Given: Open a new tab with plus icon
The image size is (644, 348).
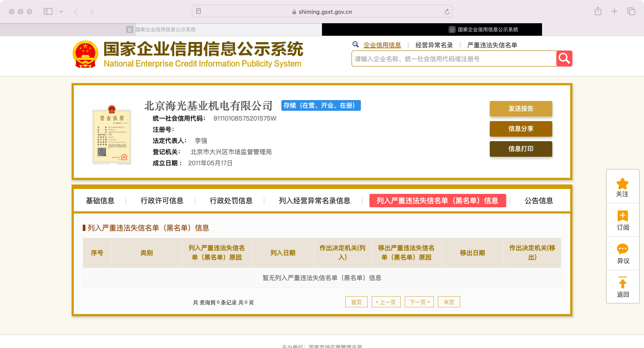Looking at the screenshot, I should 614,11.
